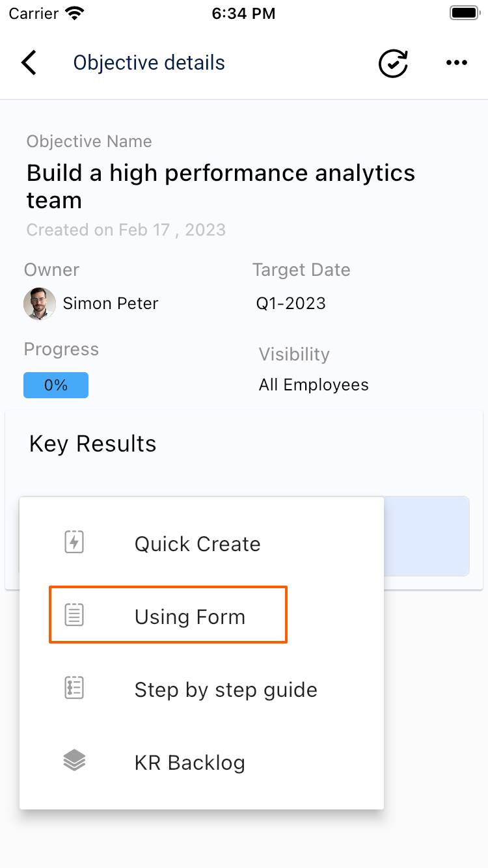Select the Quick Create menu option

(x=197, y=544)
